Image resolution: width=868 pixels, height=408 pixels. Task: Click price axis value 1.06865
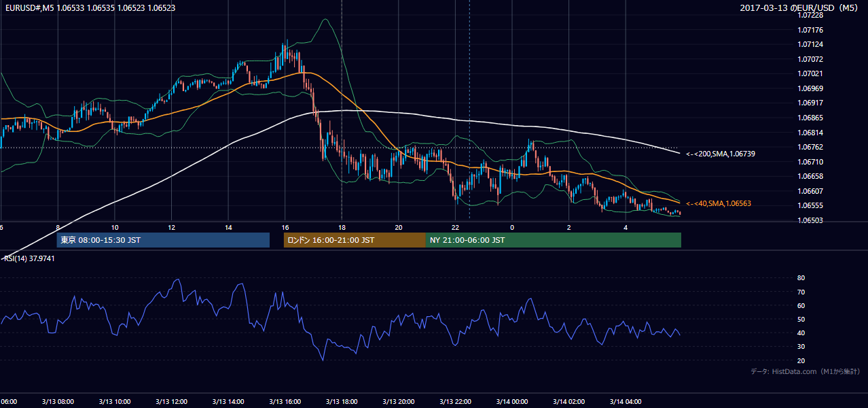click(810, 118)
